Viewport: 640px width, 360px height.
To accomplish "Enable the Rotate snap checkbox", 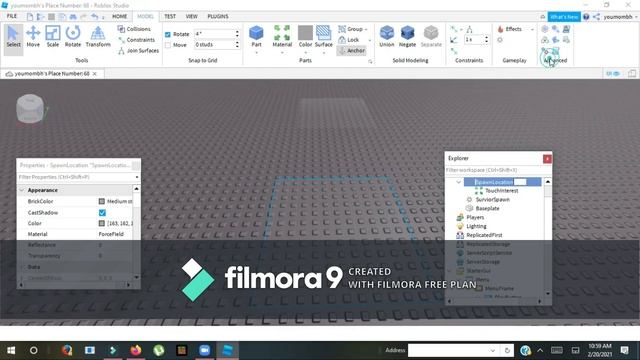I will point(168,34).
